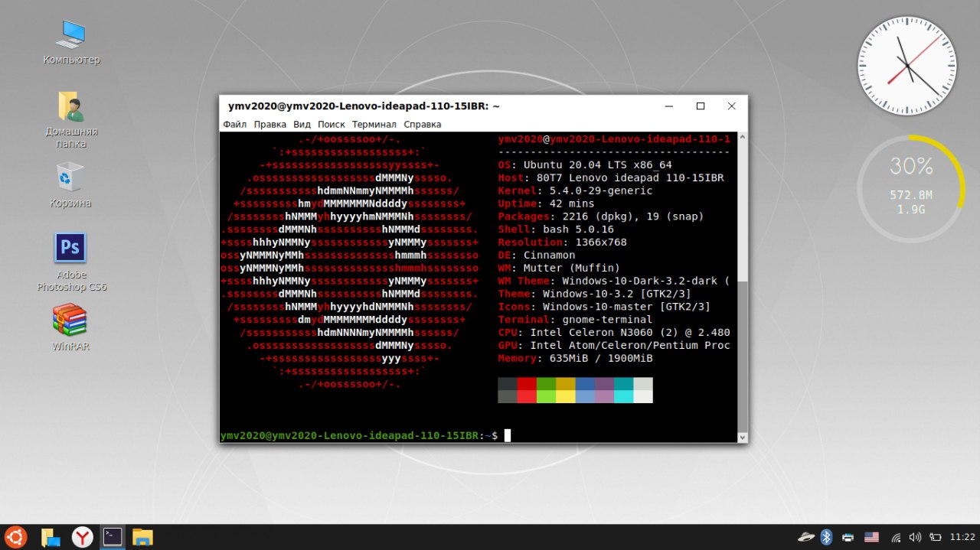
Task: Open the Ubuntu start menu button
Action: 15,537
